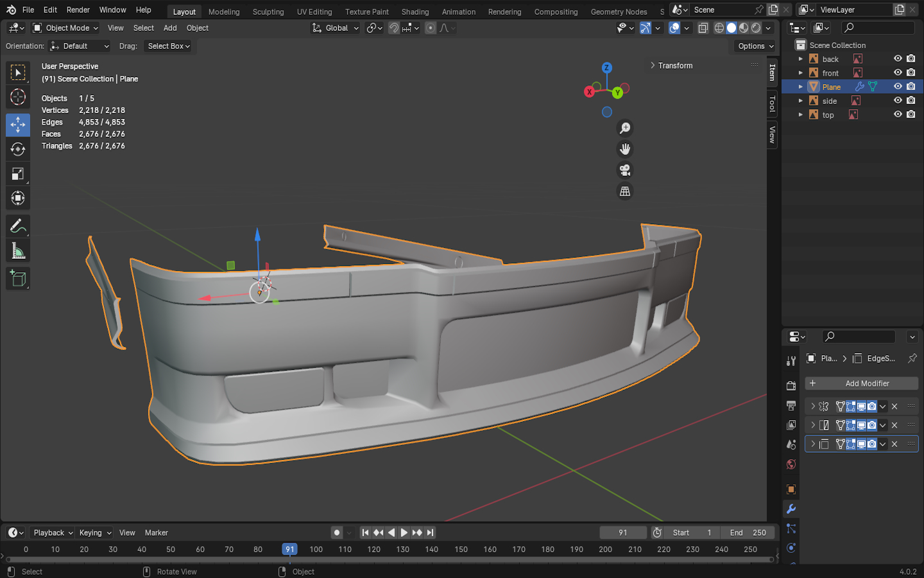Click the Add Modifier button
The width and height of the screenshot is (924, 578).
coord(861,383)
